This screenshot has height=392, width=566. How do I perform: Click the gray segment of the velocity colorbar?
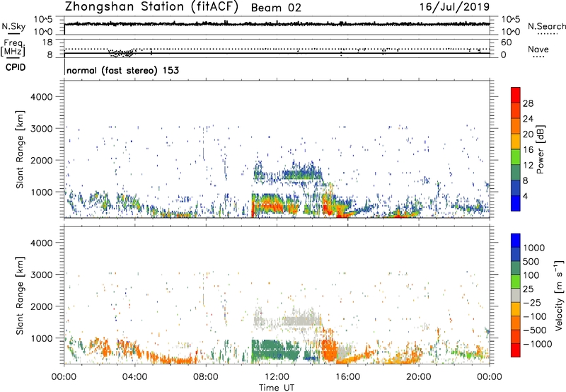pyautogui.click(x=516, y=295)
